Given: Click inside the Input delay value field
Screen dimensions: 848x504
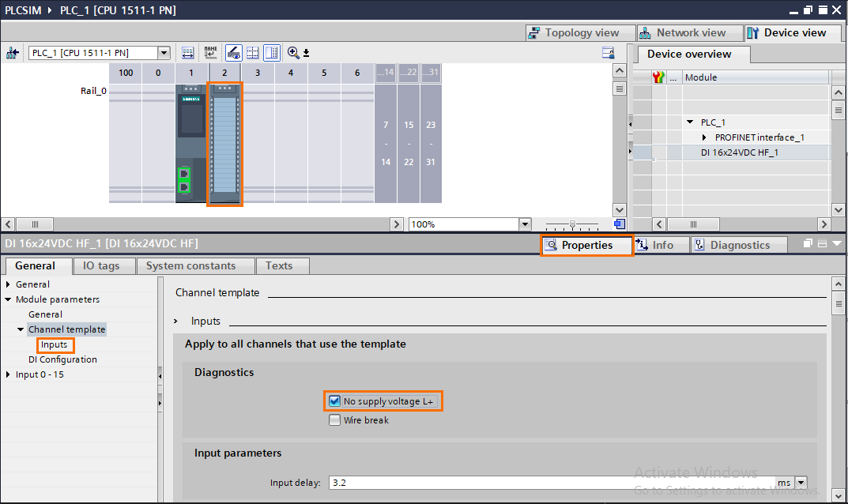Looking at the screenshot, I should click(395, 482).
